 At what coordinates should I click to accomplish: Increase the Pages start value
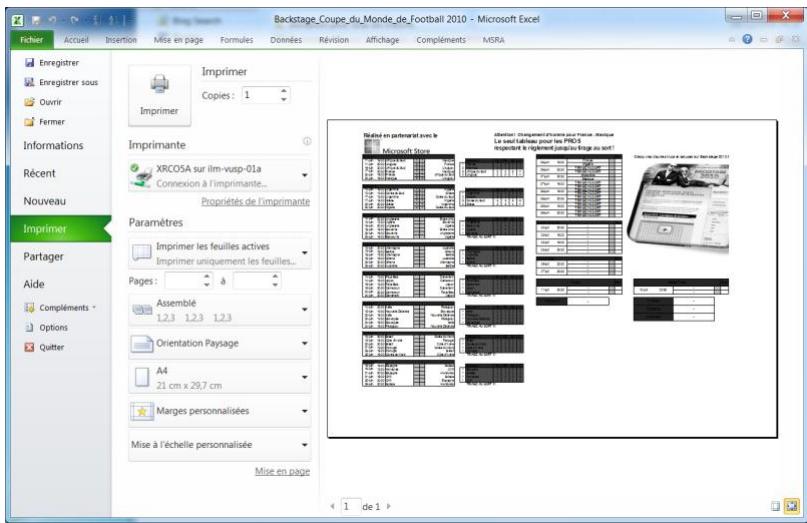point(206,277)
